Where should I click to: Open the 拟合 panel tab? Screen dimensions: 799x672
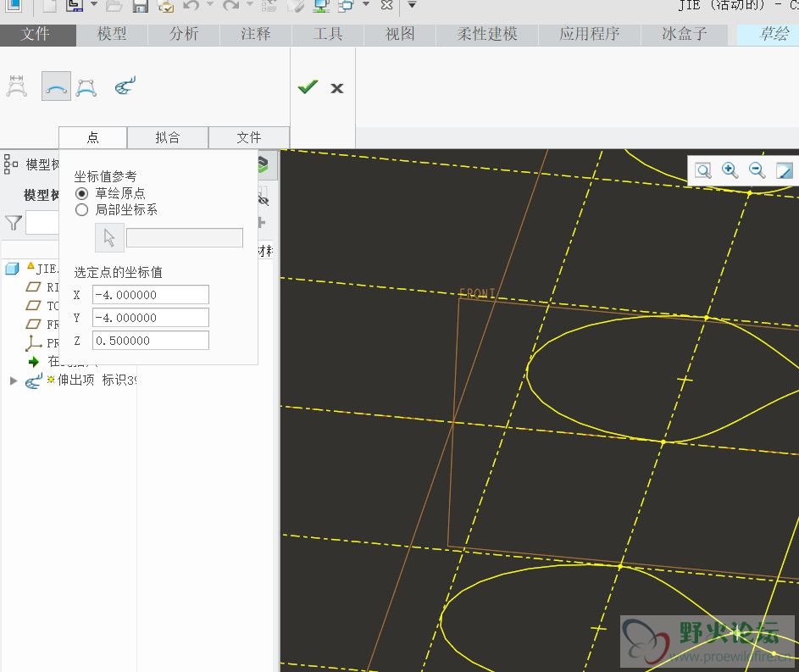click(168, 137)
